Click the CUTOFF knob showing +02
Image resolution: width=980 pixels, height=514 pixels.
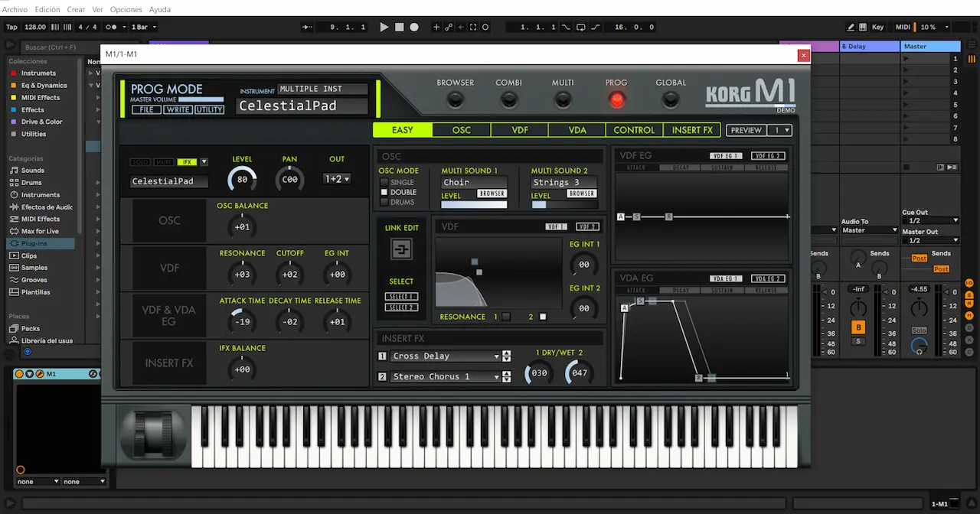(289, 275)
